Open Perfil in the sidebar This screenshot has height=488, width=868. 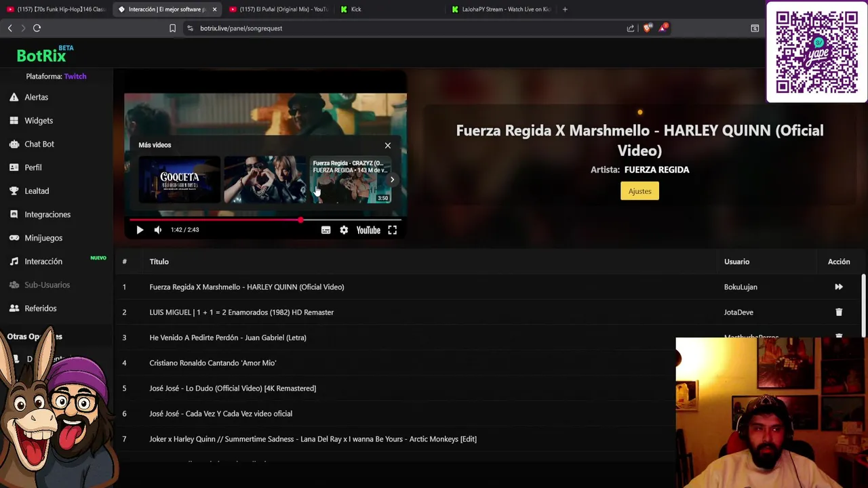point(33,167)
